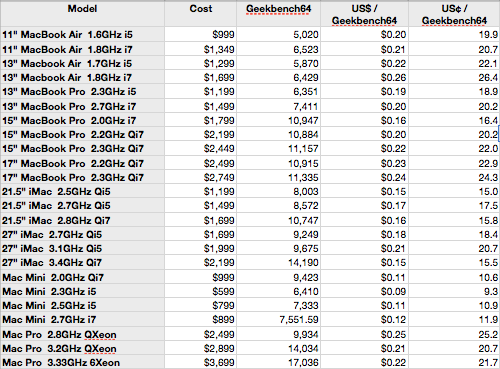Select the $3,699 cost cell

click(x=200, y=362)
